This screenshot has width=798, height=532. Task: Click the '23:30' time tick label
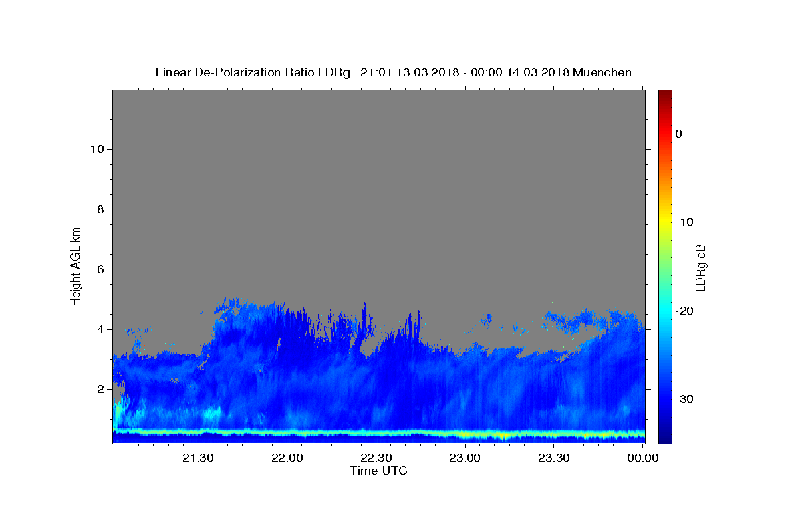(553, 458)
